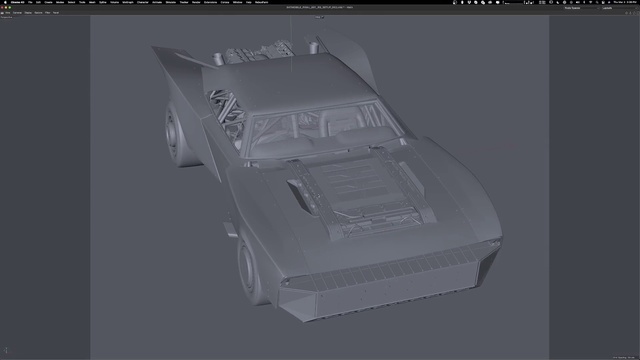Click the Batmobile car model in viewport
Viewport: 640px width, 360px height.
[327, 176]
